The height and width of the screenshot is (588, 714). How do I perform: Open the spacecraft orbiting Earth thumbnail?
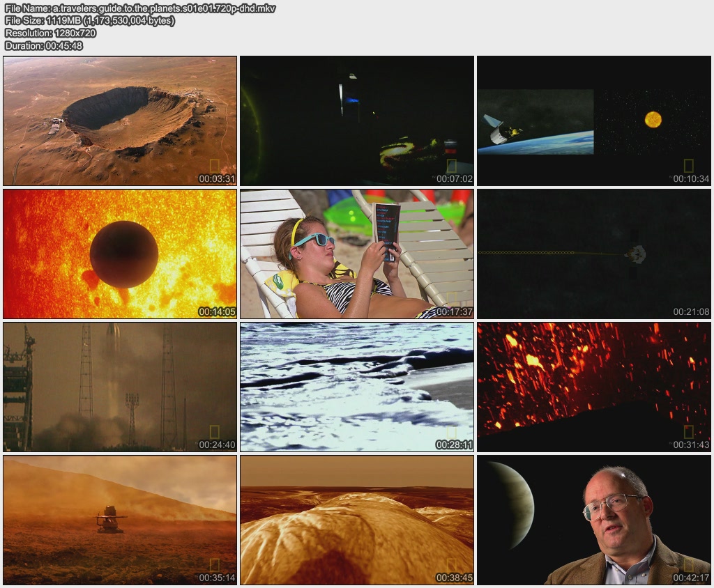point(594,121)
